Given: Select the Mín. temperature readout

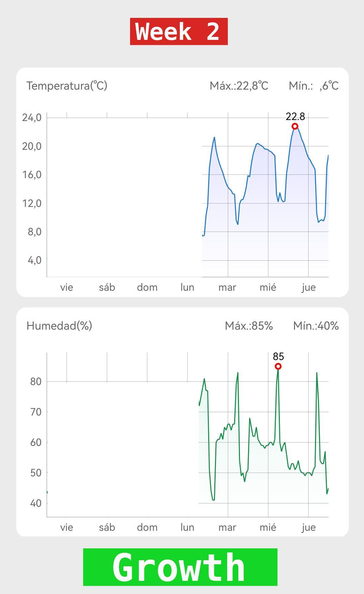Looking at the screenshot, I should click(x=314, y=86).
